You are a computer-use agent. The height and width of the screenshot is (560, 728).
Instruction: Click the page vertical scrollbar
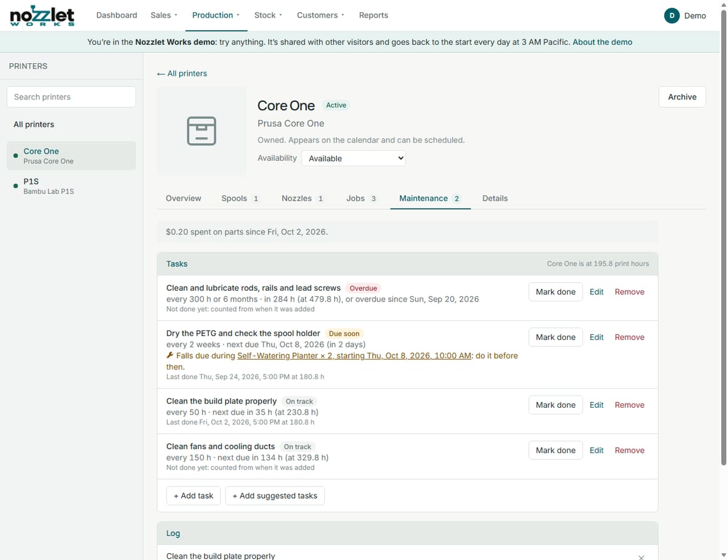pos(723,237)
